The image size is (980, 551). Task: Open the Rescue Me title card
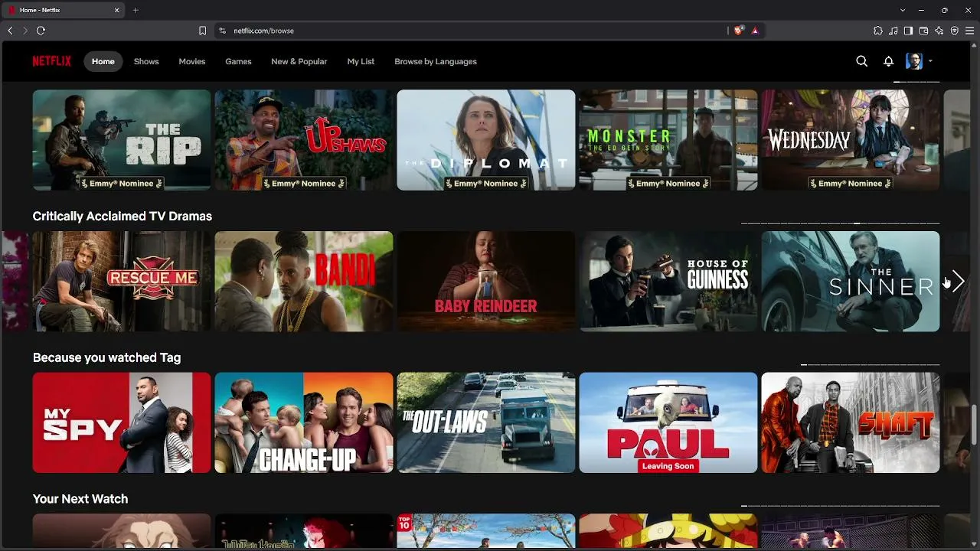122,282
